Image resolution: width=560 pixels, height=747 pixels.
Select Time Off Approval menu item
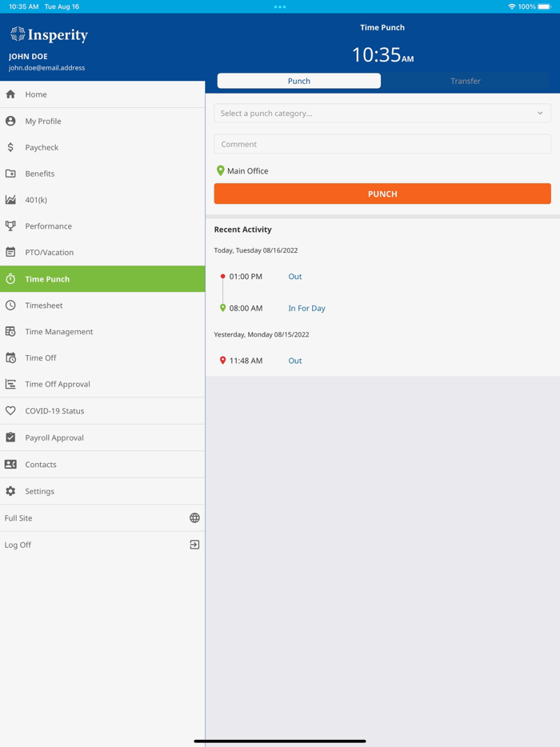[x=102, y=384]
